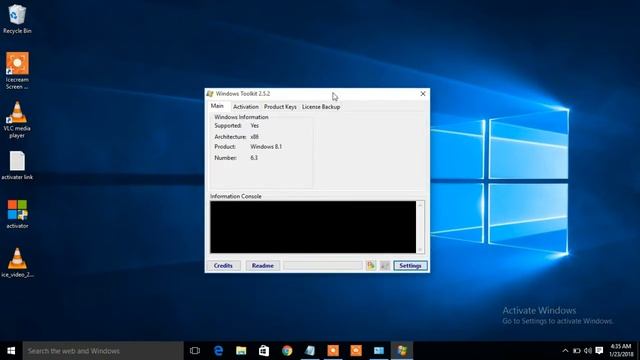Click the Information Console scrollbar
640x360 pixels.
coord(420,227)
